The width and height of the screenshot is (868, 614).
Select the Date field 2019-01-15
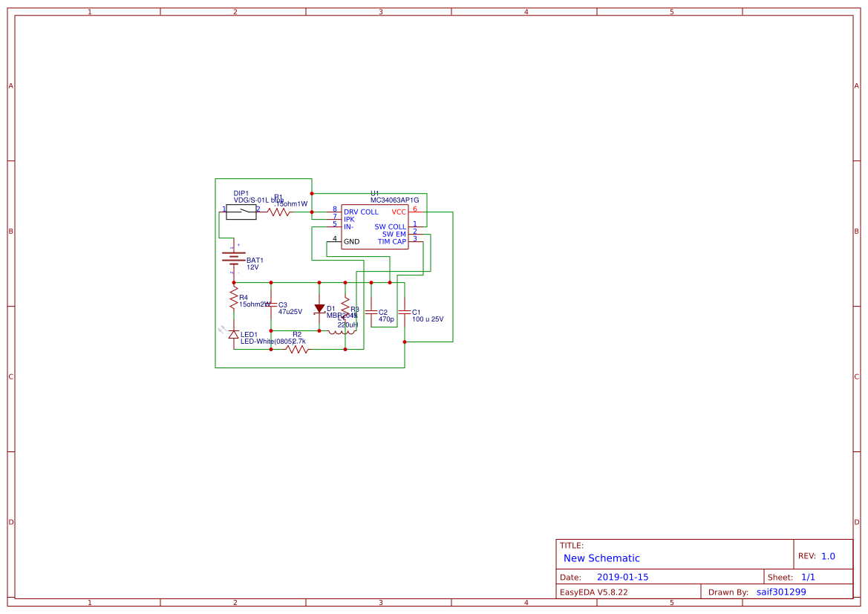point(624,576)
